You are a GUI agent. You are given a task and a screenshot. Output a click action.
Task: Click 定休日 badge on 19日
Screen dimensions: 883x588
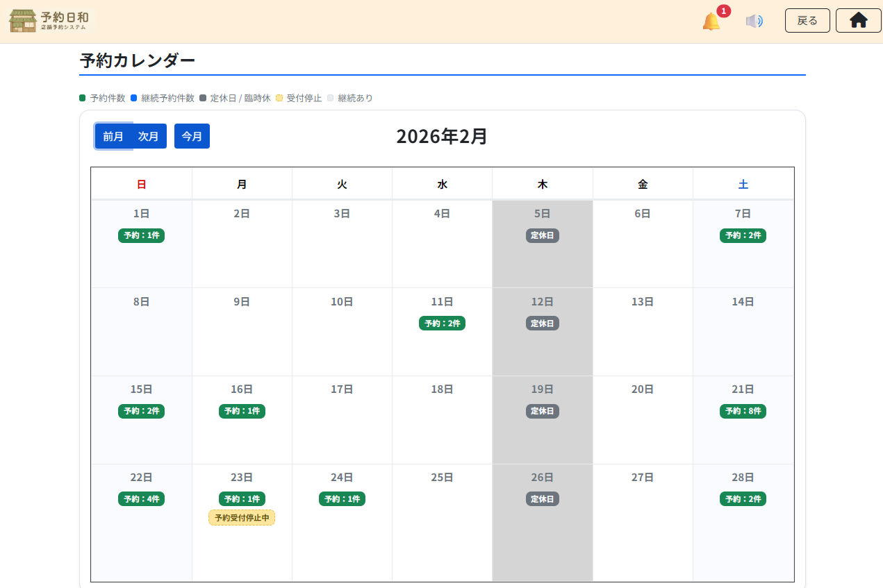543,411
